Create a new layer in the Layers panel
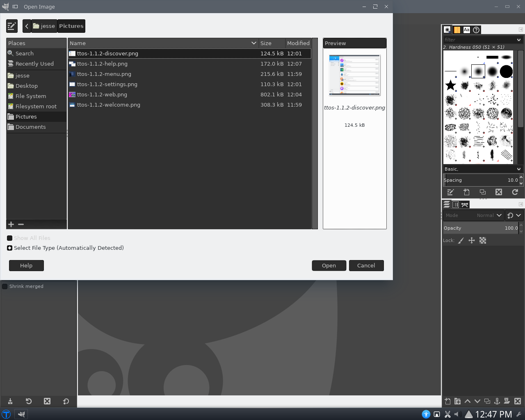 click(447, 401)
